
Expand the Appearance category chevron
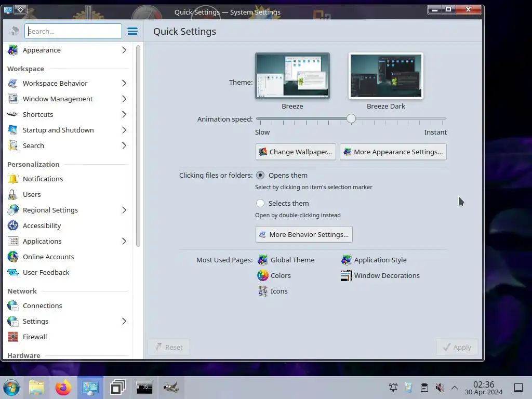pos(124,50)
